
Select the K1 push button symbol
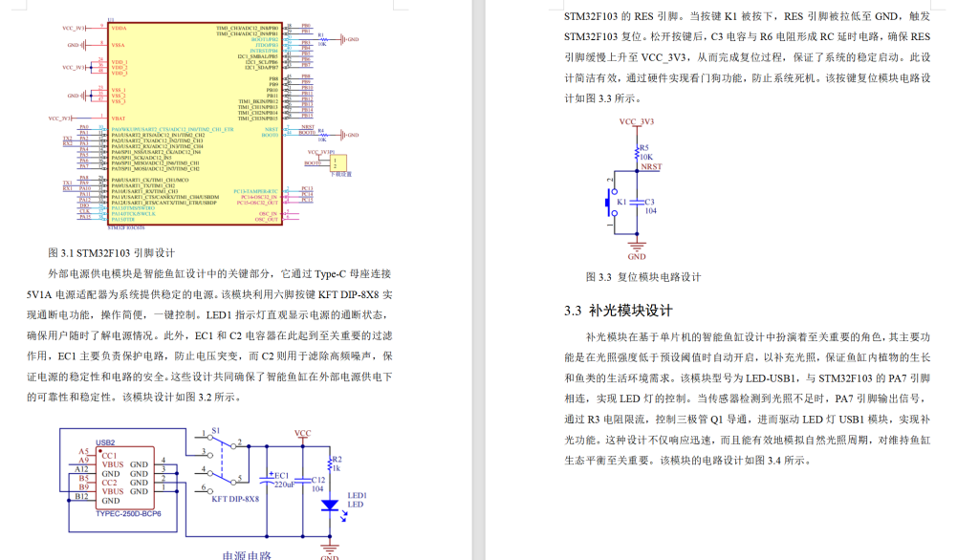[608, 202]
